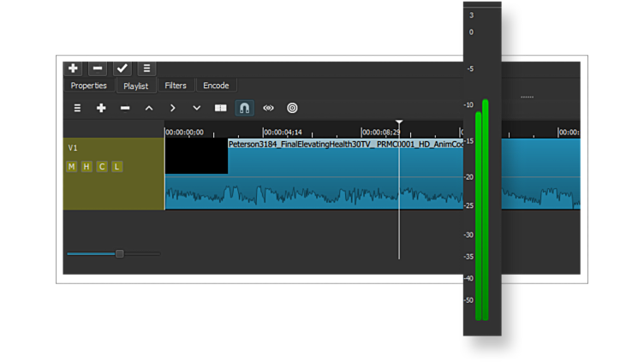Open the Encode tab

click(x=216, y=86)
